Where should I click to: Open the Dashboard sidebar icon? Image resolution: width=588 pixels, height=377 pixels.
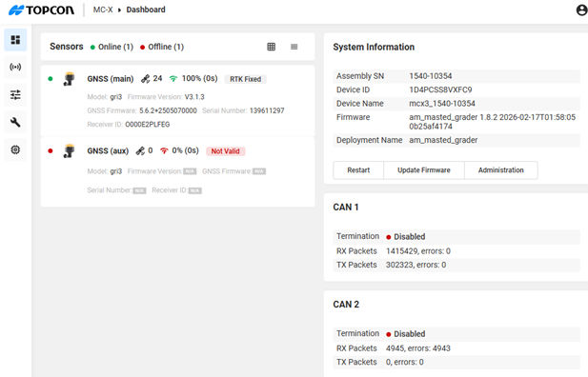click(x=15, y=40)
